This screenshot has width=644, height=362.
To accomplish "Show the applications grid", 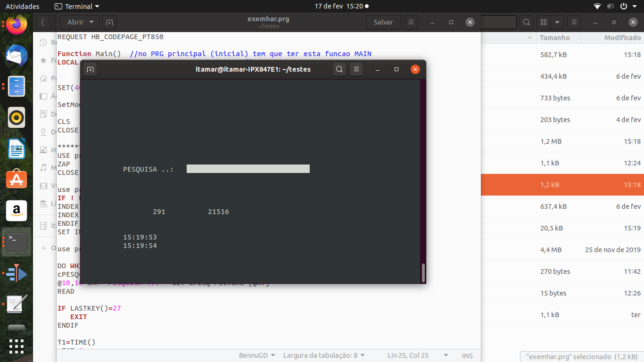I will pyautogui.click(x=17, y=346).
